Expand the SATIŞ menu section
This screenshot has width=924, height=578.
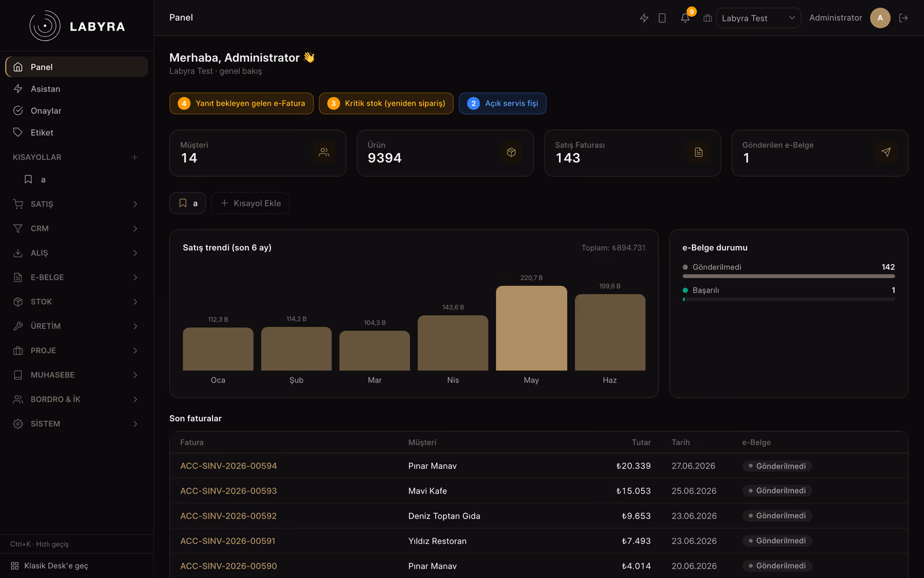77,204
